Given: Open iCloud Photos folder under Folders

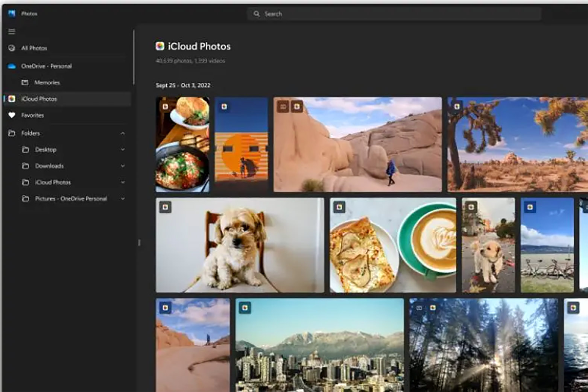Looking at the screenshot, I should [68, 182].
